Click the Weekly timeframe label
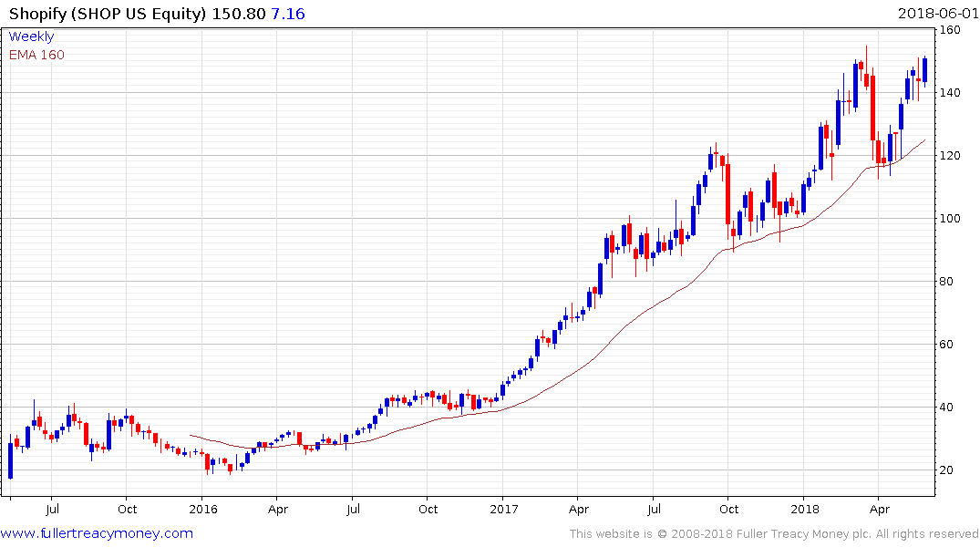Screen dimensions: 980x547 click(31, 36)
